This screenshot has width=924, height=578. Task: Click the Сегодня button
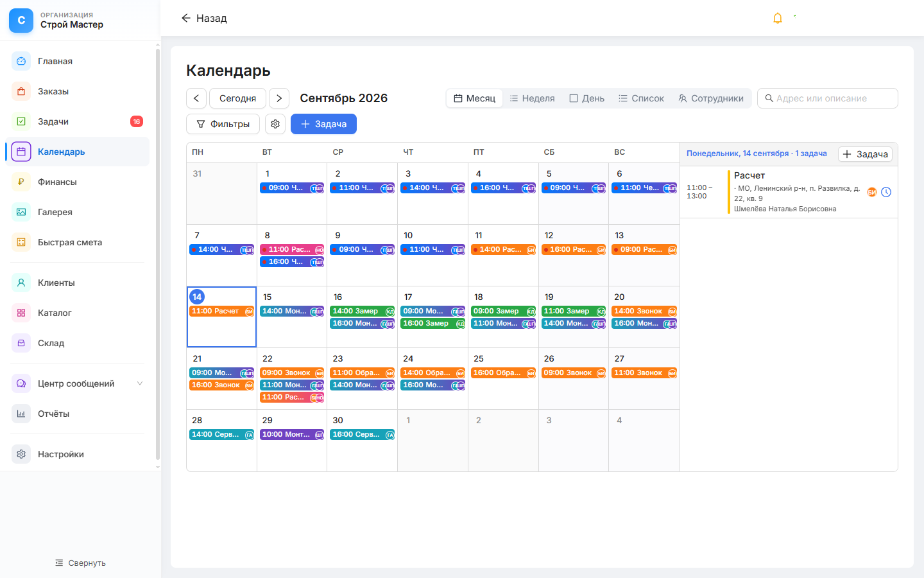237,98
